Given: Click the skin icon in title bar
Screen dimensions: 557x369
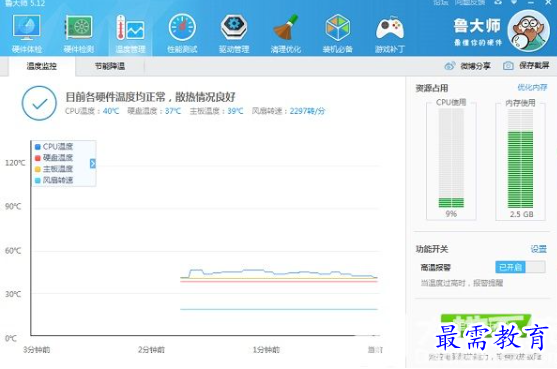Looking at the screenshot, I should pyautogui.click(x=498, y=2).
